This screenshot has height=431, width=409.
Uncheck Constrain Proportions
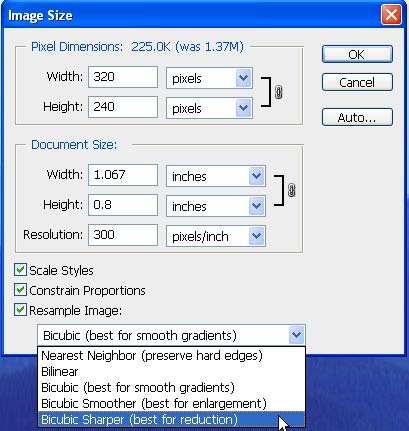click(x=20, y=290)
